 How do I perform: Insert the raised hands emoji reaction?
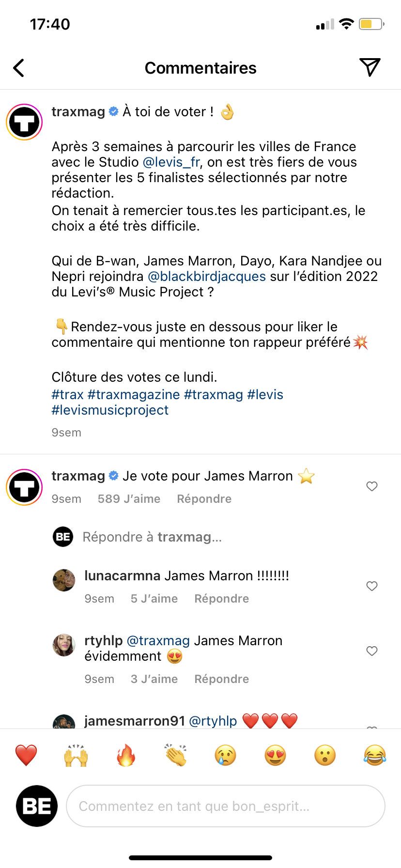(x=76, y=755)
